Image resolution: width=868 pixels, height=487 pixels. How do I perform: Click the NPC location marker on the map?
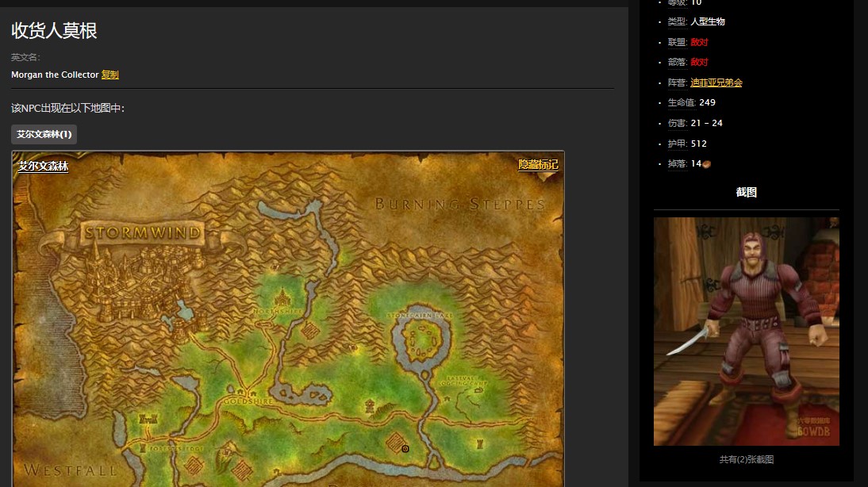click(405, 449)
